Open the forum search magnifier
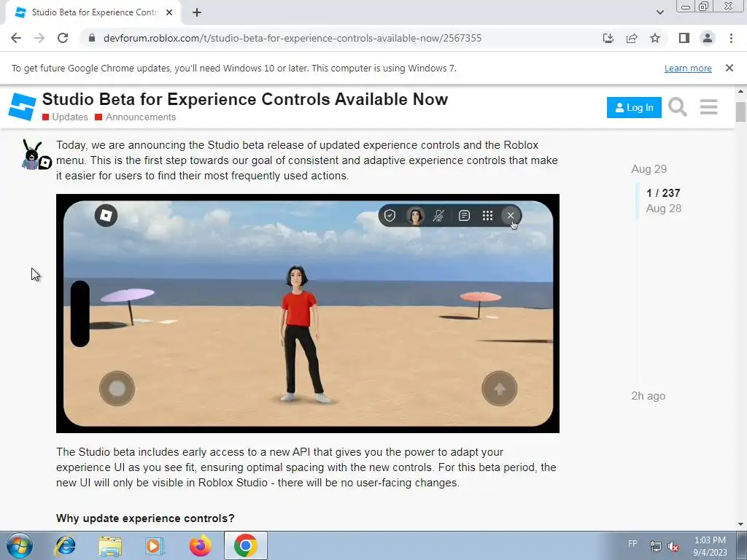 [678, 107]
